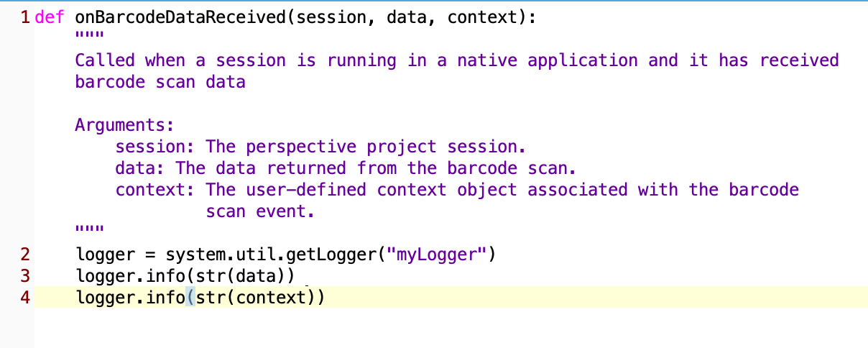Click the "logger" variable on line 2
Image resolution: width=868 pixels, height=348 pixels.
tap(105, 255)
